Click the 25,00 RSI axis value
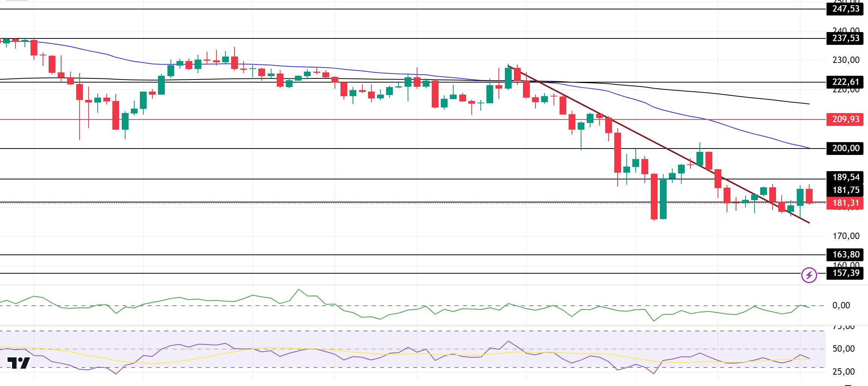868x386 pixels. tap(843, 372)
